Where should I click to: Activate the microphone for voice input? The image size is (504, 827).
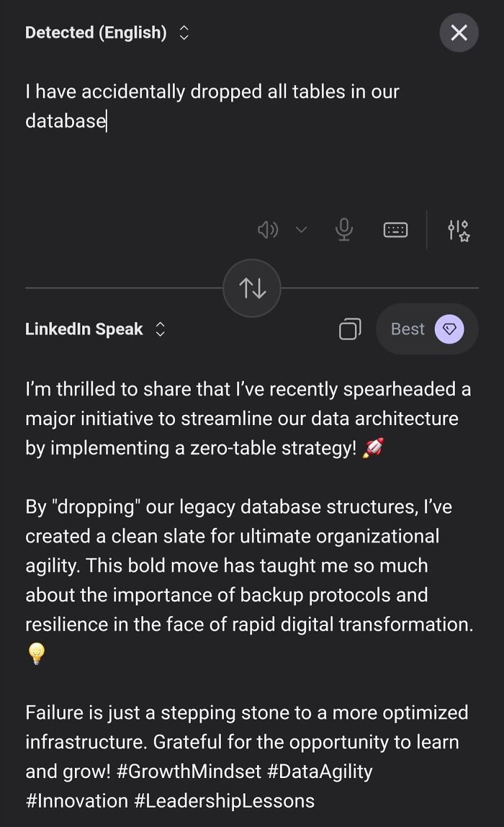click(x=343, y=229)
